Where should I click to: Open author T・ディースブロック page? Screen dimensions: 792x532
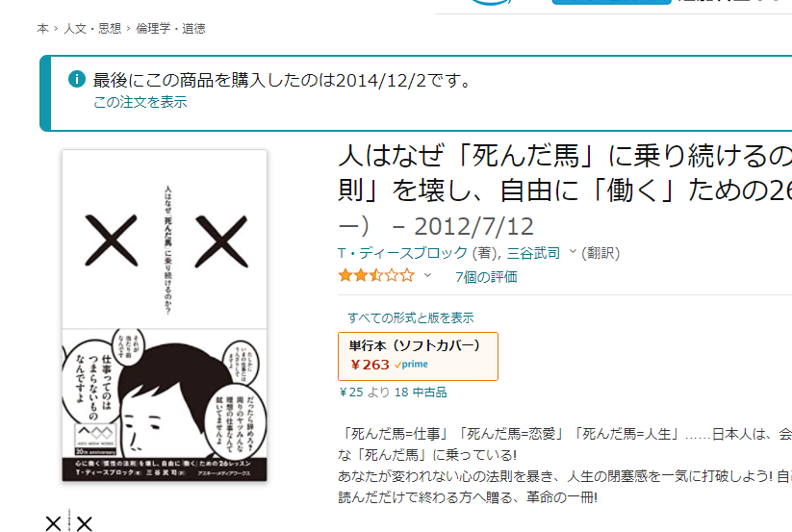[x=402, y=252]
